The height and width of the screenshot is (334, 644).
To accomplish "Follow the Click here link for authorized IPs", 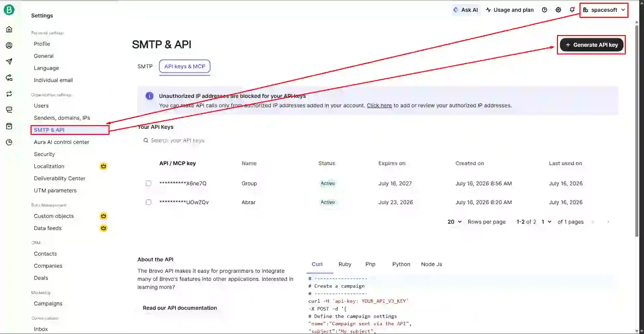I will click(379, 105).
